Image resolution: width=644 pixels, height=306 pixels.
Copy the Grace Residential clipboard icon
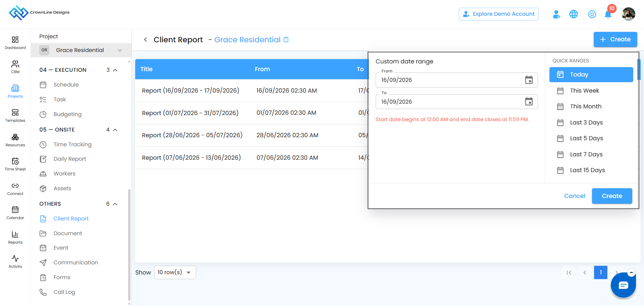click(286, 40)
